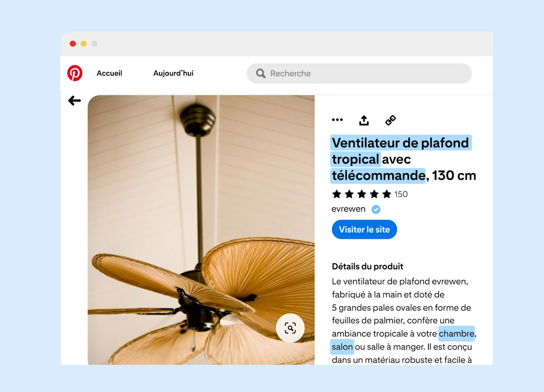544x392 pixels.
Task: Open the Accueil menu item
Action: pos(109,73)
